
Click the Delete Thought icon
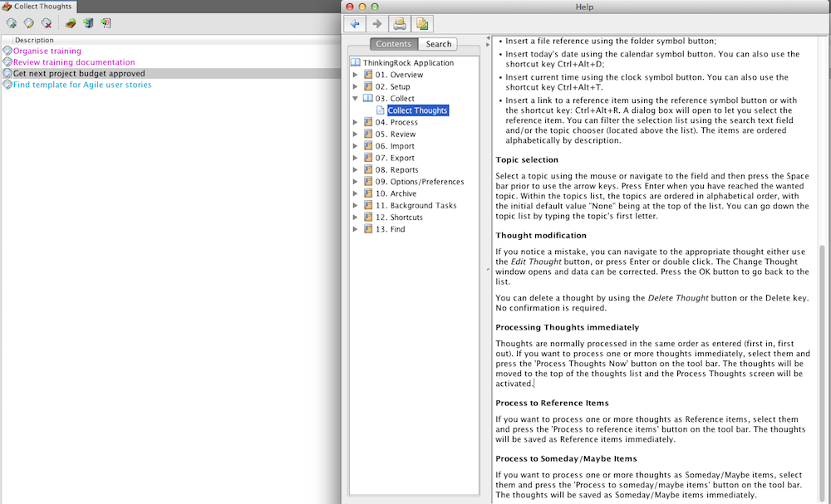tap(47, 23)
